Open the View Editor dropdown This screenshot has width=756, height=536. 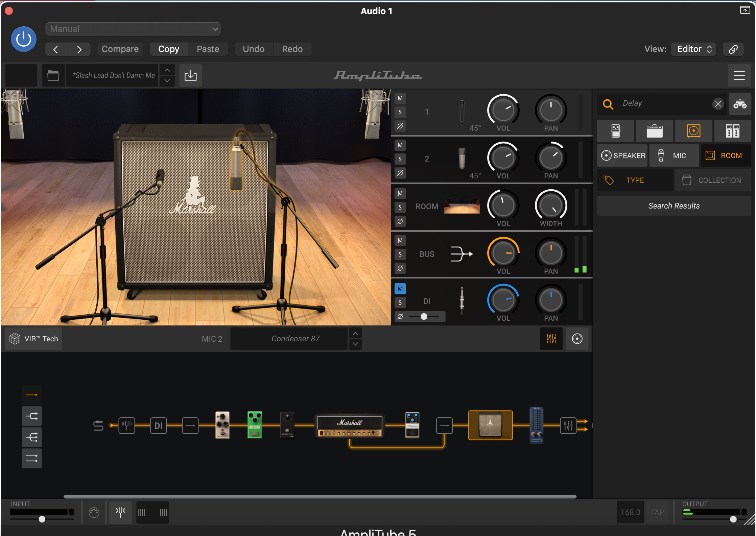coord(693,49)
